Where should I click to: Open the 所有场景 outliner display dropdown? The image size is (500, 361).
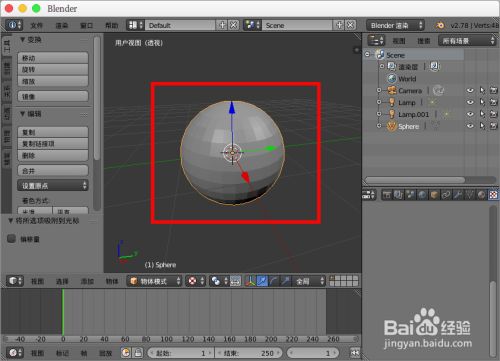coord(467,41)
